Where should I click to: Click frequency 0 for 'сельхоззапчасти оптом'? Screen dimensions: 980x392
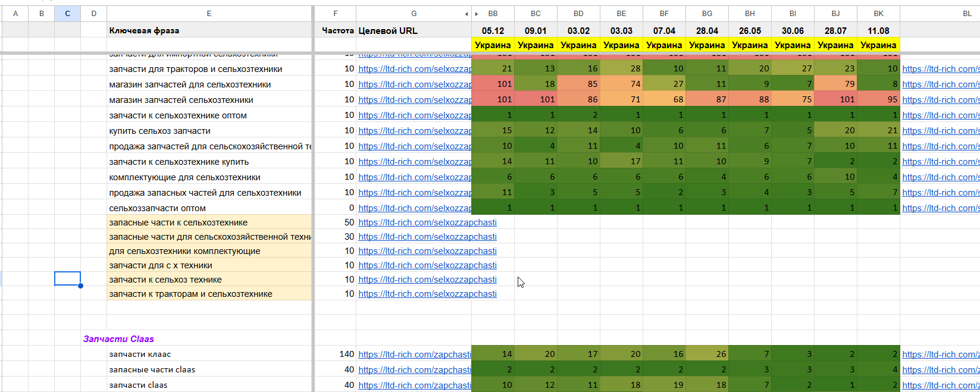click(x=336, y=208)
